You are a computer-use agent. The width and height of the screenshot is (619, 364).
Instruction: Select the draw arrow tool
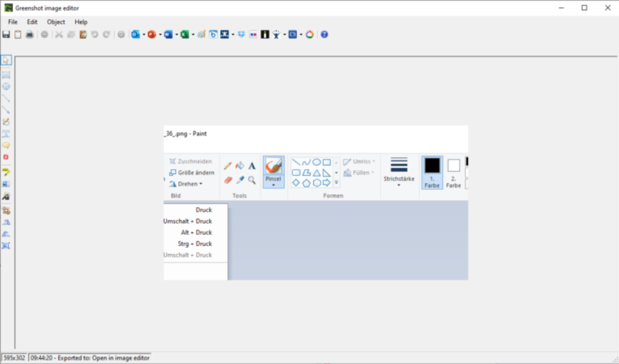6,110
